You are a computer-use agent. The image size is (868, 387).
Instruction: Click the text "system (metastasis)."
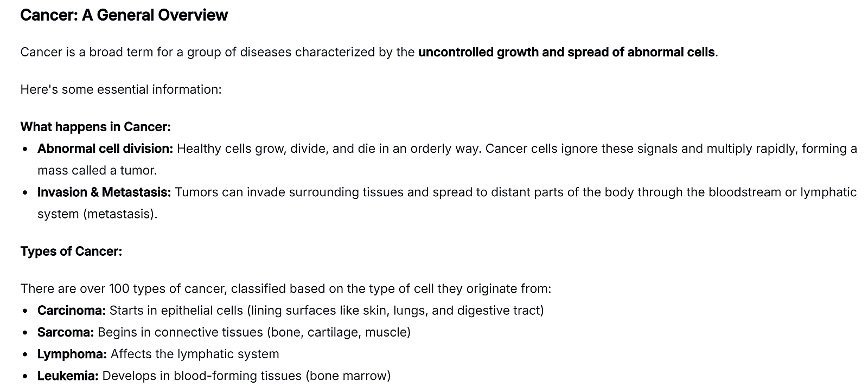point(98,214)
